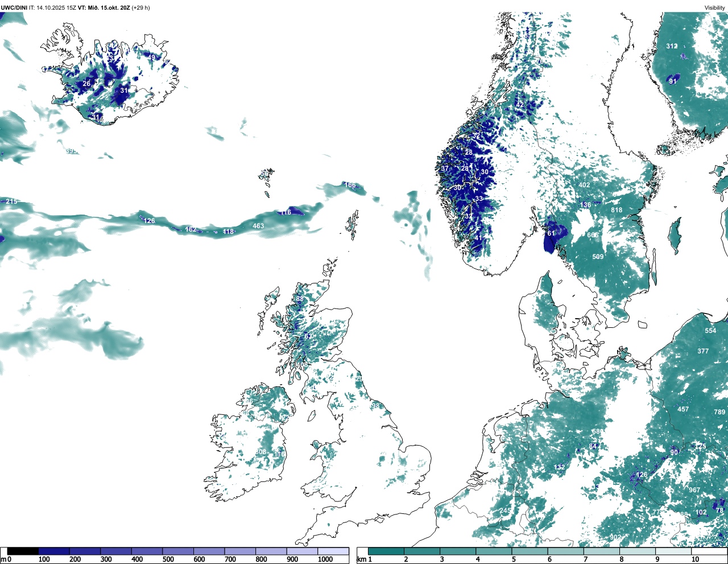Select the white swatch above 10 km
Screen dimensions: 728x564
710,551
